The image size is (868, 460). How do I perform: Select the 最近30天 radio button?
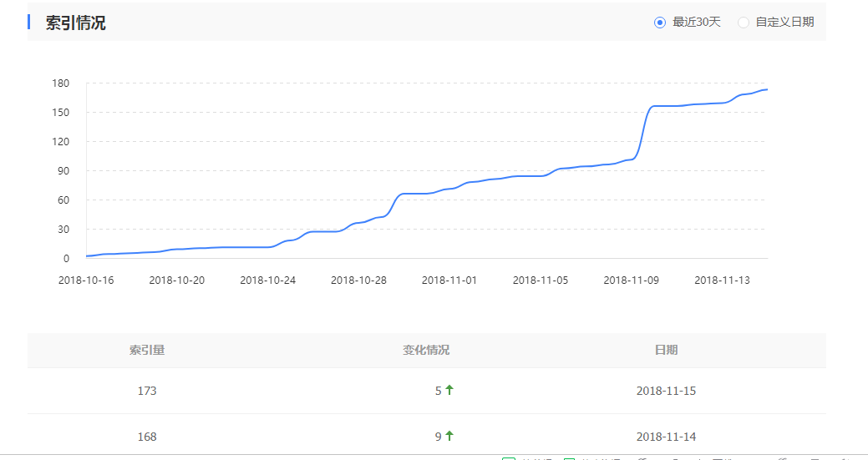point(660,23)
